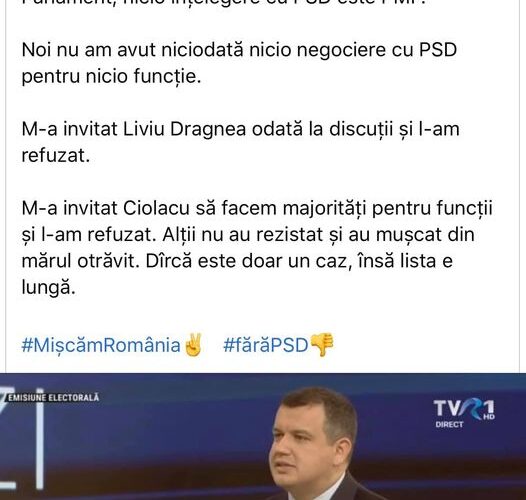Click the HD badge beside TVR1
This screenshot has width=526, height=500.
click(x=489, y=417)
